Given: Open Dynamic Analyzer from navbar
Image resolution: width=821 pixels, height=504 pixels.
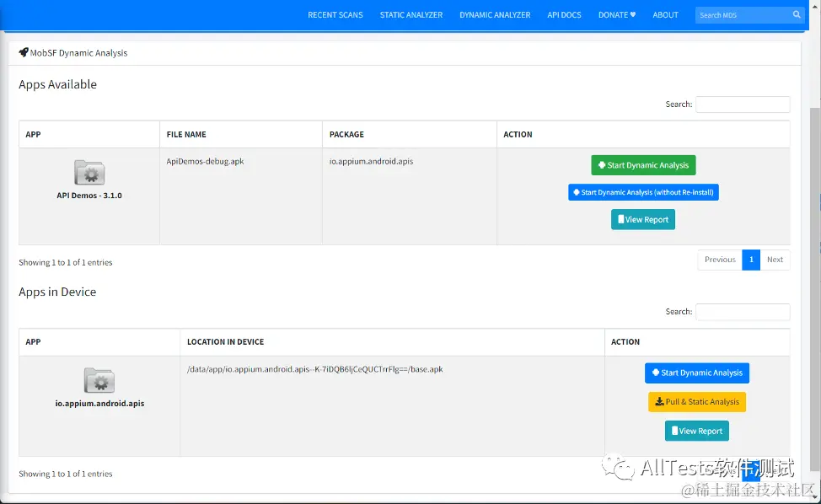Looking at the screenshot, I should point(495,15).
